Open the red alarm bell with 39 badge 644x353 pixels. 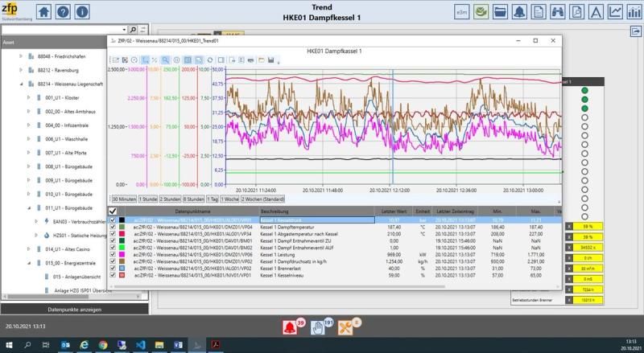(x=290, y=327)
